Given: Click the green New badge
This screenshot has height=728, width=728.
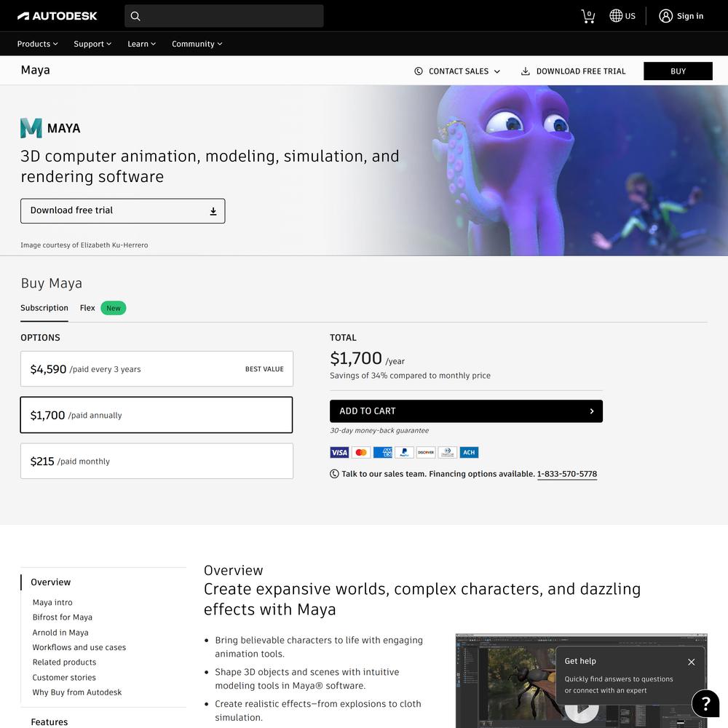Looking at the screenshot, I should tap(114, 308).
